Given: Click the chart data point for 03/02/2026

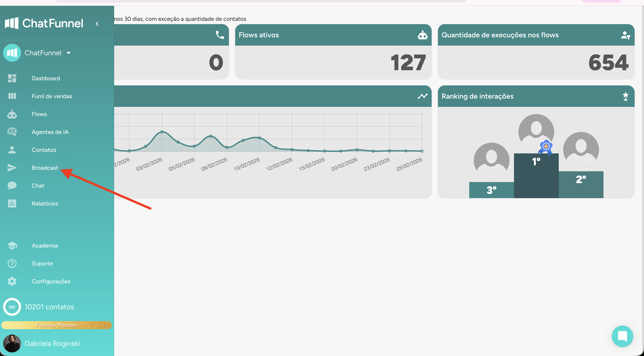Looking at the screenshot, I should tap(162, 132).
